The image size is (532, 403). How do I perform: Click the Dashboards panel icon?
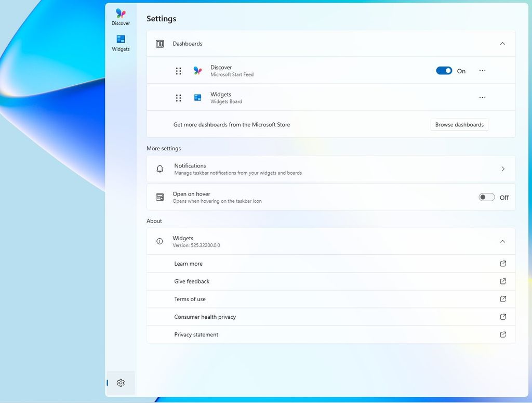pyautogui.click(x=159, y=44)
